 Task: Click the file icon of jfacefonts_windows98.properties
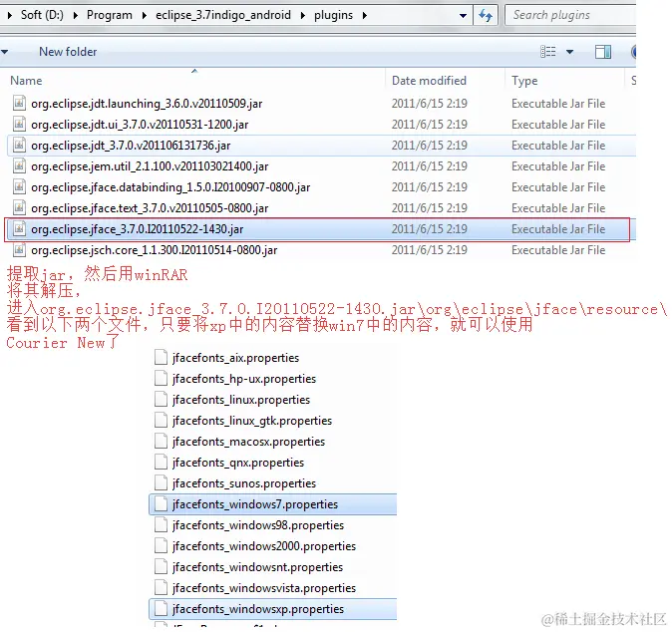tap(161, 525)
